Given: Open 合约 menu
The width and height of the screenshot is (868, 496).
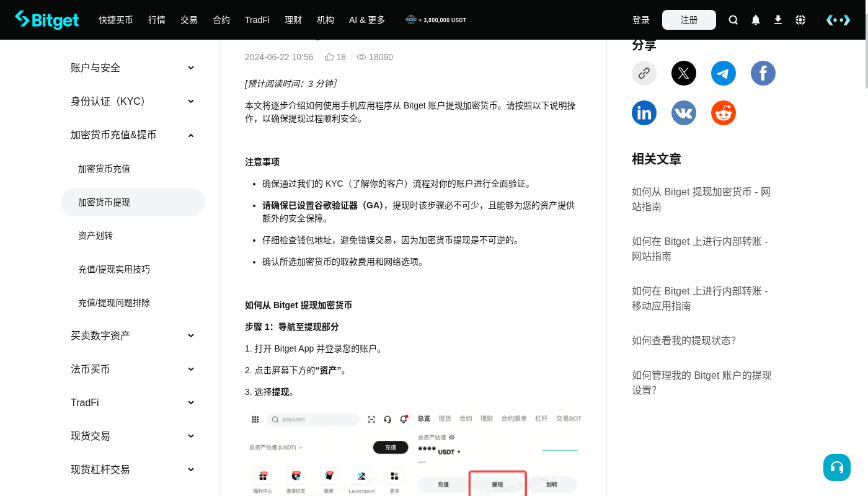Looking at the screenshot, I should pyautogui.click(x=221, y=20).
